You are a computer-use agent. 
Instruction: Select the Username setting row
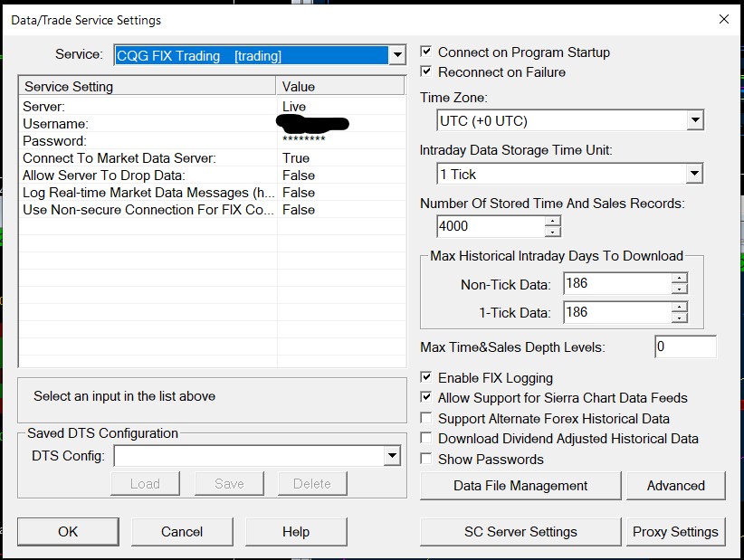[212, 124]
